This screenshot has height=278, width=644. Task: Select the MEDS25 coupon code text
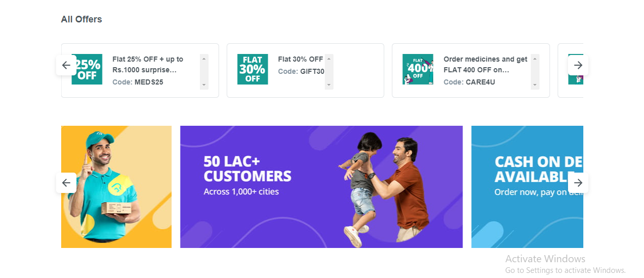tap(149, 82)
